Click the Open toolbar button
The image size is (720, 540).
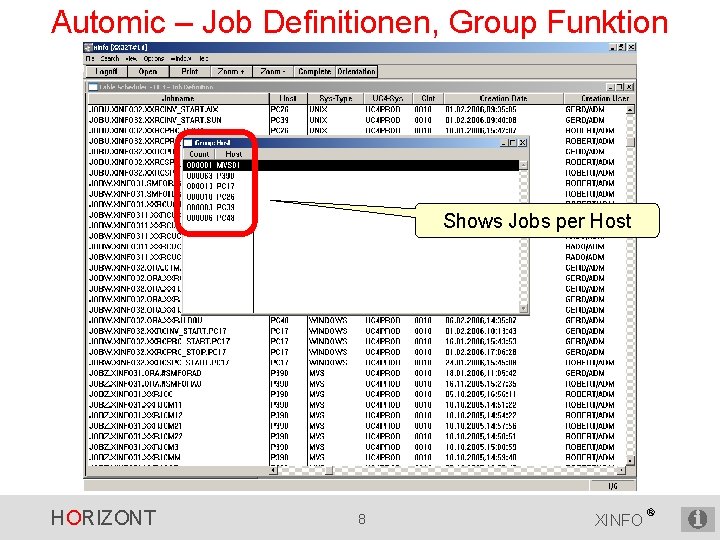coord(148,72)
